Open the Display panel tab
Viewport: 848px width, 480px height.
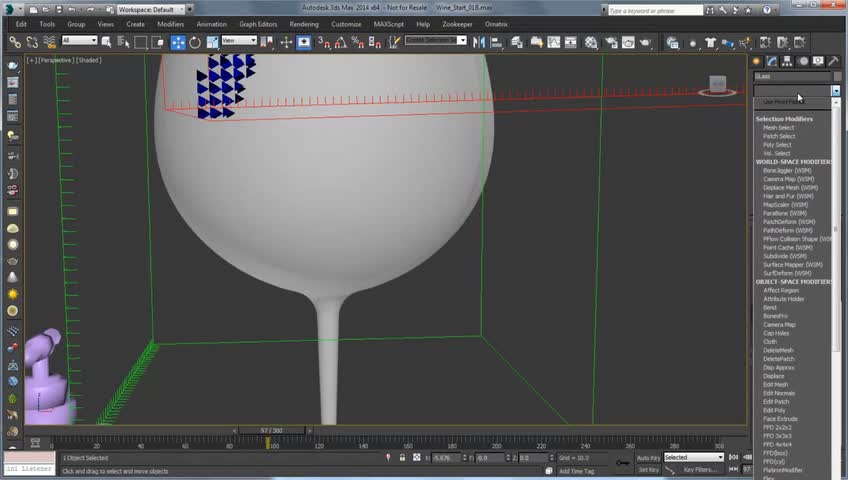(x=819, y=61)
